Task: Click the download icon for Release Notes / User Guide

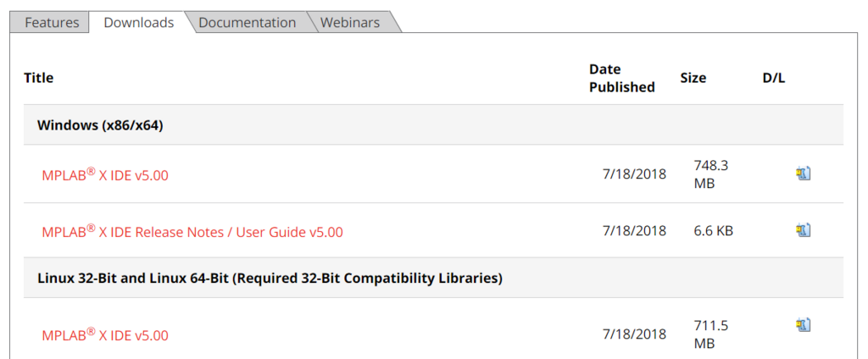Action: (804, 229)
